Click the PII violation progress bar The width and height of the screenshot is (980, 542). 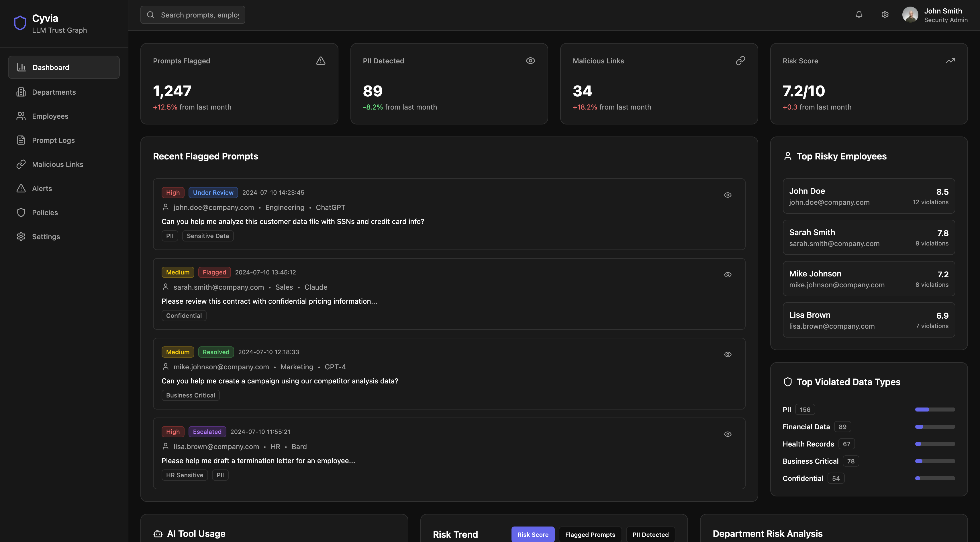(x=935, y=410)
